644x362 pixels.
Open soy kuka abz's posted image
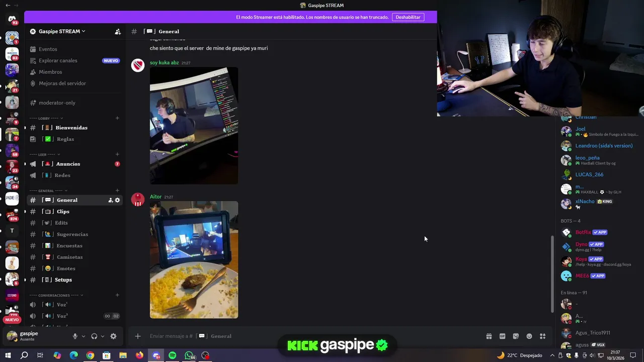click(194, 126)
